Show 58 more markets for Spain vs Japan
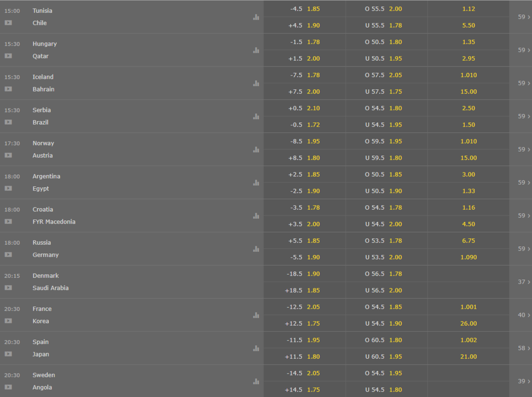 523,348
